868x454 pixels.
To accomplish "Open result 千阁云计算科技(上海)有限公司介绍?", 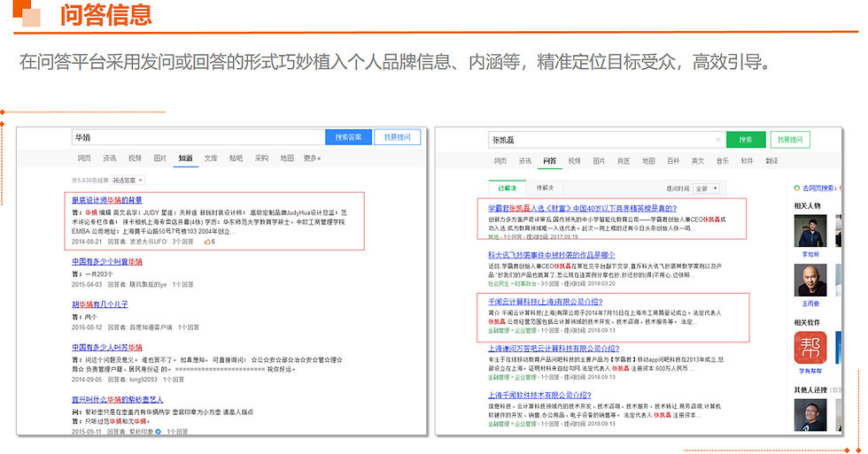I will [546, 302].
